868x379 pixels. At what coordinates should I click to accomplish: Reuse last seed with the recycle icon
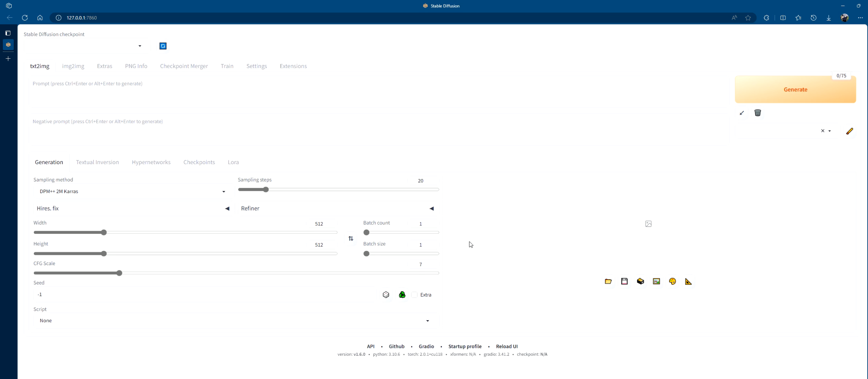pyautogui.click(x=402, y=295)
